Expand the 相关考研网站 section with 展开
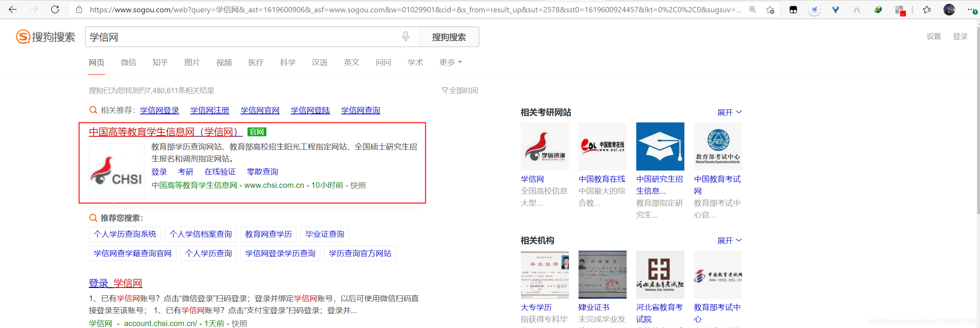The height and width of the screenshot is (328, 980). coord(729,112)
